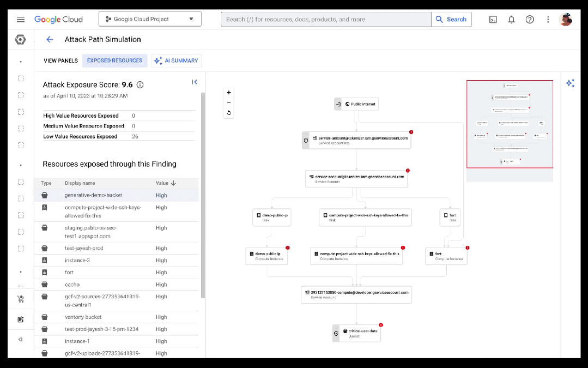This screenshot has height=368, width=588.
Task: Click the critical-user-data Bucket node
Action: [x=356, y=333]
